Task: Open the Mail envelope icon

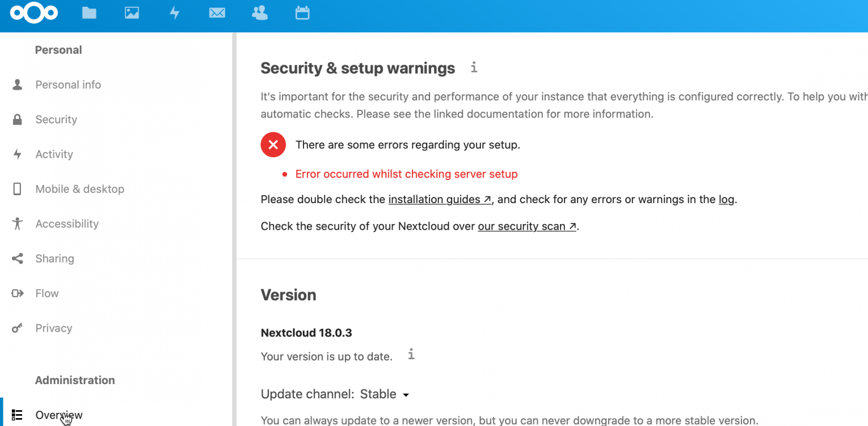Action: [217, 12]
